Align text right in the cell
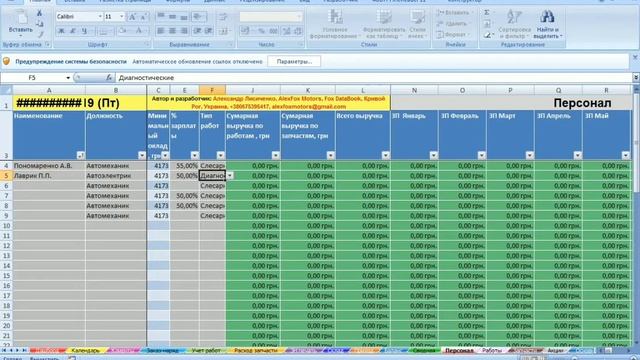The image size is (640, 360). click(184, 31)
